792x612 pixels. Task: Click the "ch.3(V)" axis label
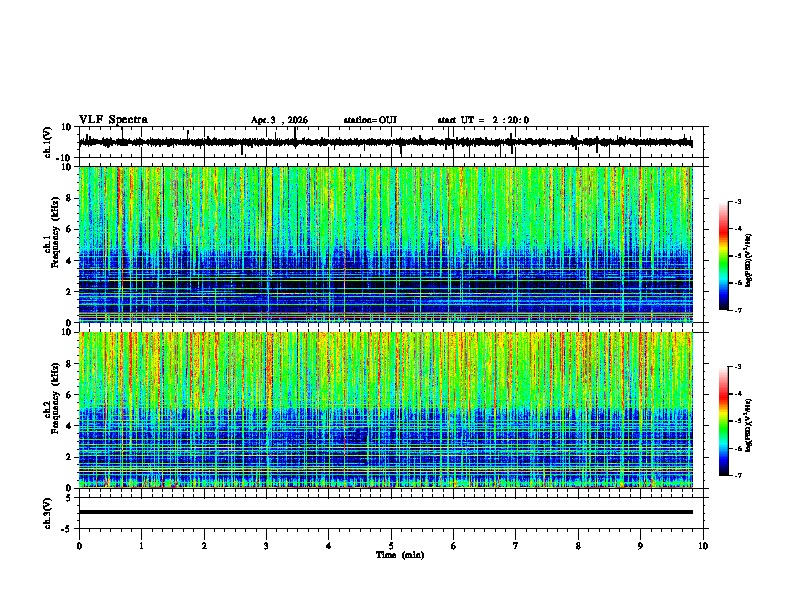(47, 513)
